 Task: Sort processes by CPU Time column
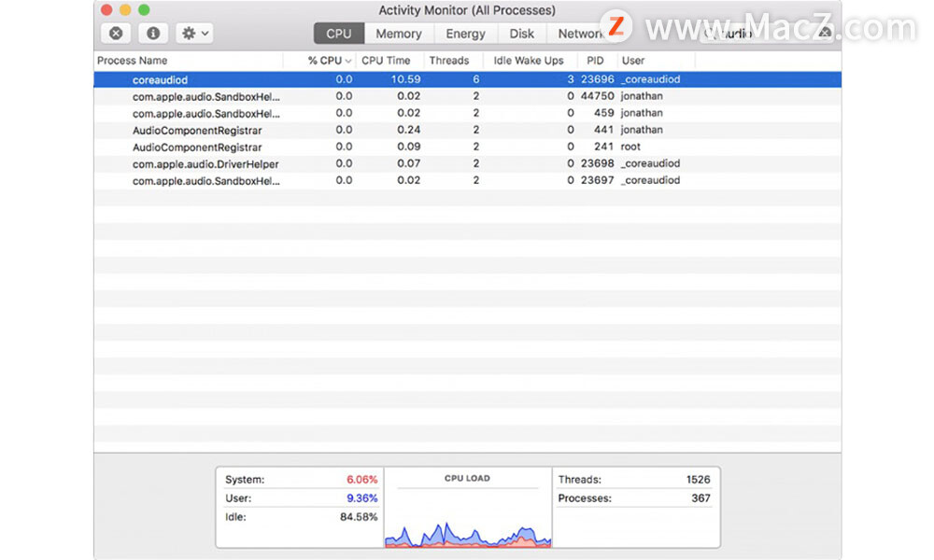pyautogui.click(x=386, y=61)
